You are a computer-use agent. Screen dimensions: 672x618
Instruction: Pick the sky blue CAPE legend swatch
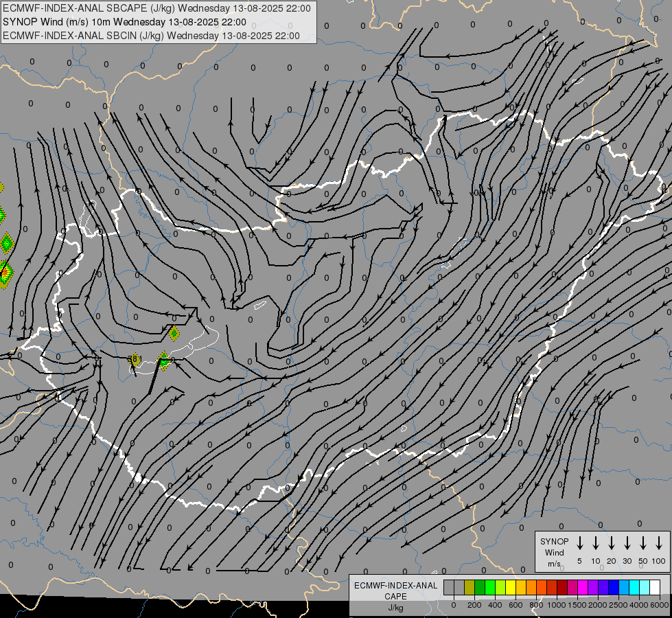coord(625,587)
